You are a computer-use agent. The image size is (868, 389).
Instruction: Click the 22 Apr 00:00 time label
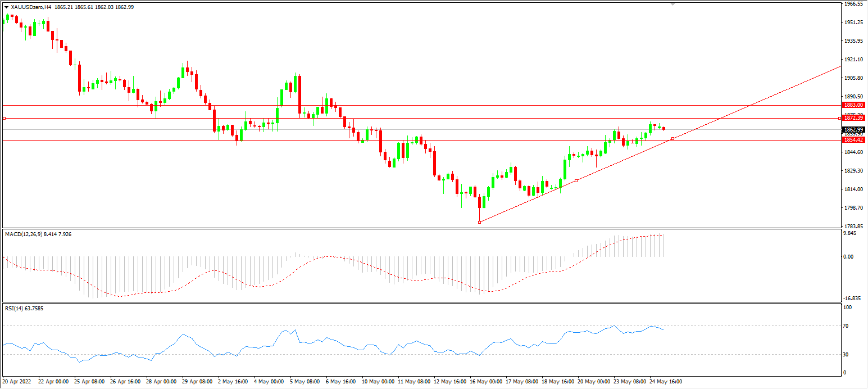(x=54, y=381)
